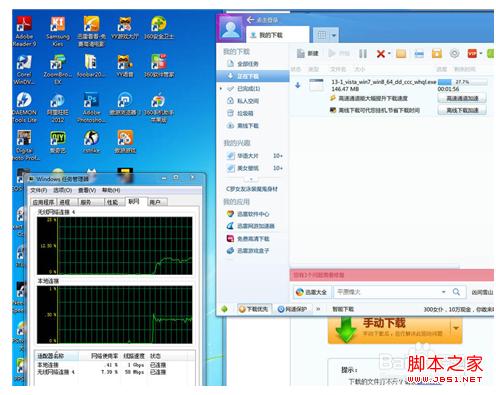This screenshot has height=395, width=496.
Task: Select 阿里旺旺 2012 desktop icon
Action: [58, 107]
